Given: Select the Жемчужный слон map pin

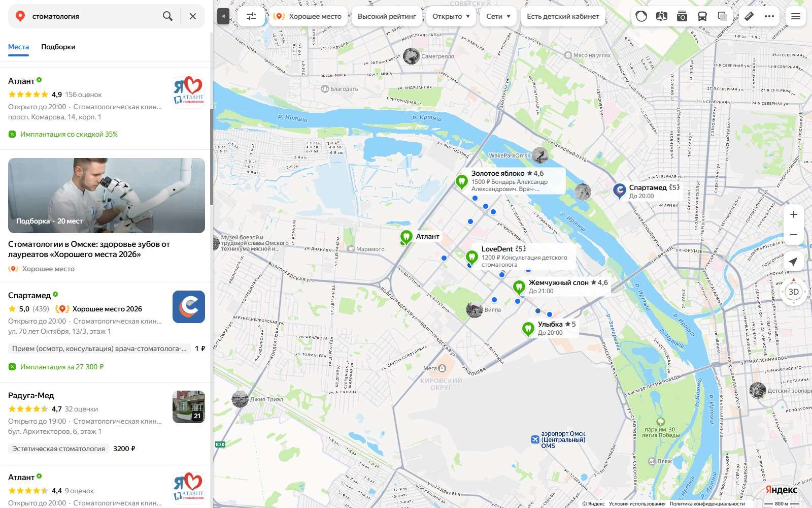Looking at the screenshot, I should coord(519,288).
